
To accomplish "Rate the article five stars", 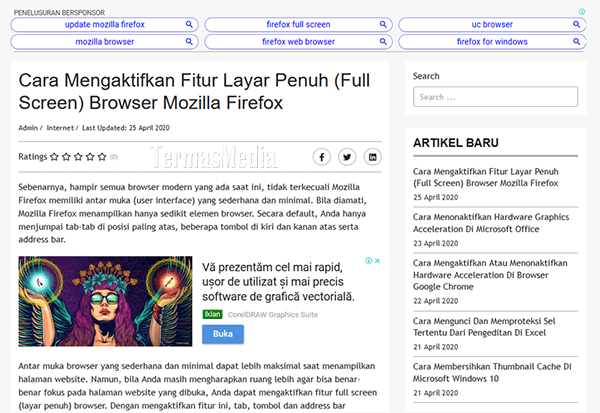I will pyautogui.click(x=102, y=157).
